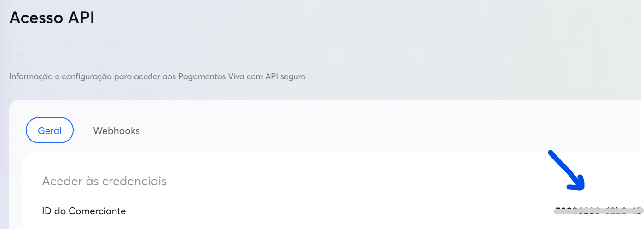Click the word API in the page title
Screen dimensions: 644x229
tap(82, 18)
